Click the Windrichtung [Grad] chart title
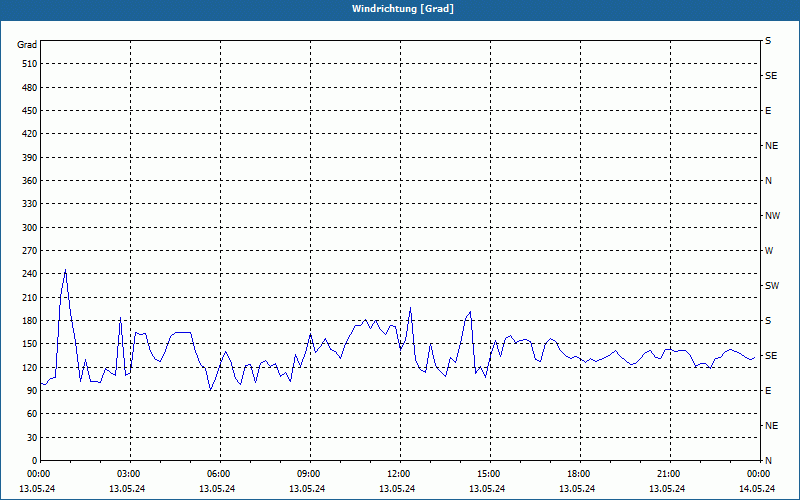The image size is (800, 500). 403,9
